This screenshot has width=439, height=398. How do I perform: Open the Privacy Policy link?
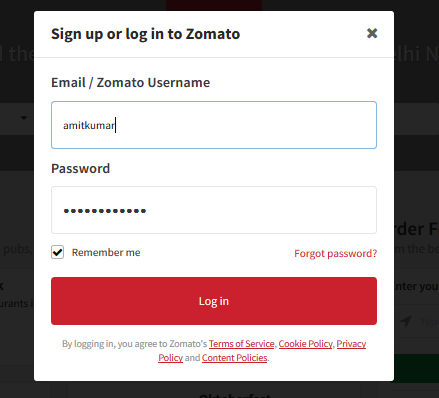(x=351, y=344)
